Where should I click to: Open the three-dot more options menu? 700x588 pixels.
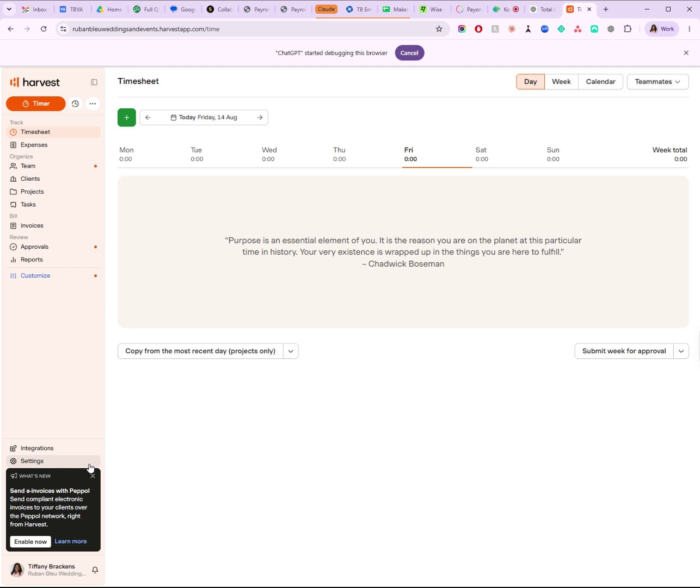[93, 103]
